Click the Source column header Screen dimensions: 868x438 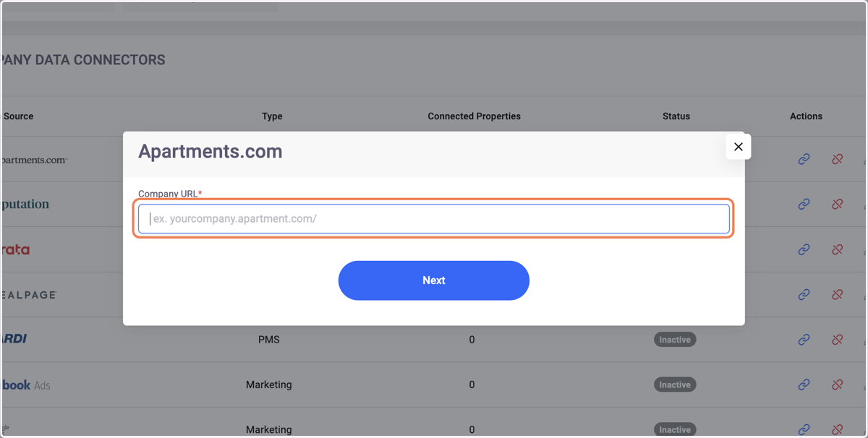click(x=18, y=116)
